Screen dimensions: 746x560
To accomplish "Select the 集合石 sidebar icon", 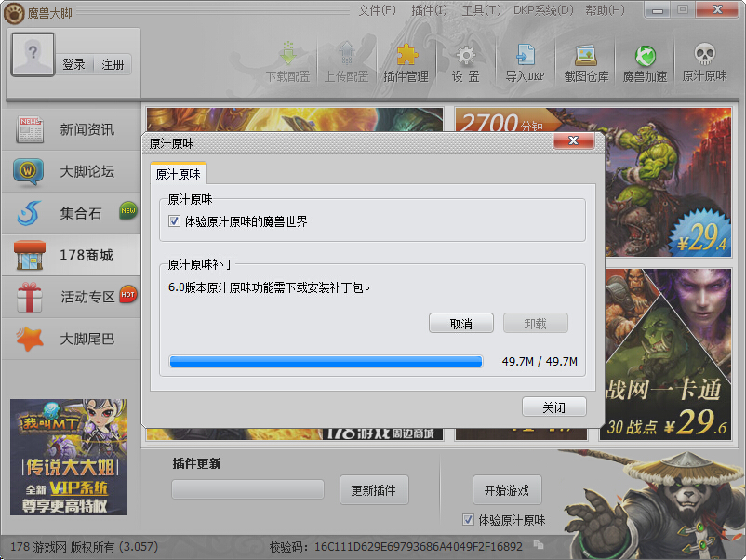I will pos(70,212).
